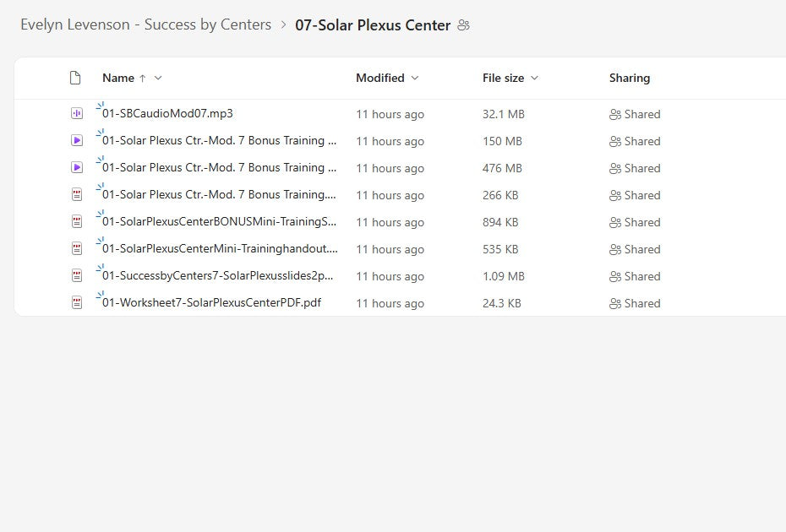Open the 266 KB Solar Plexus Bonus Training PDF

tap(219, 195)
